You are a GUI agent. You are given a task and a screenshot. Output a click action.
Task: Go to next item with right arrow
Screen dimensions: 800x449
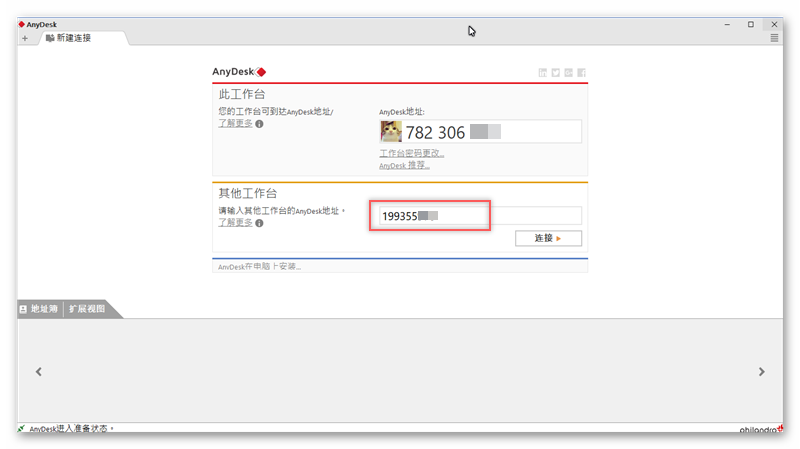coord(761,372)
